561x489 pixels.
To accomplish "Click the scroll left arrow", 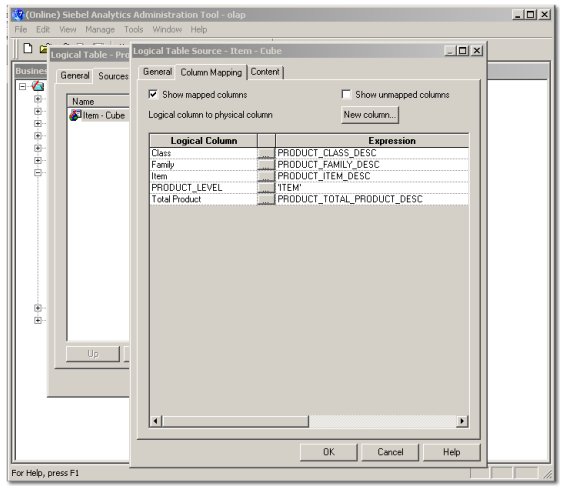I will [156, 421].
